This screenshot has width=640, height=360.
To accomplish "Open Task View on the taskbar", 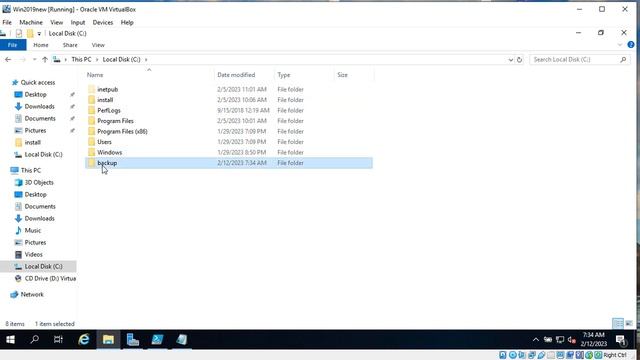I will coord(58,340).
